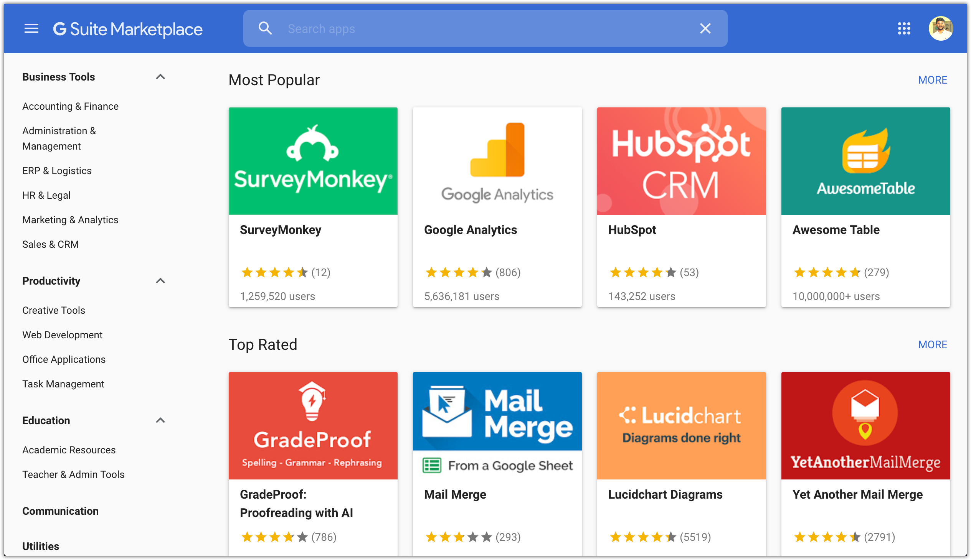Click the 10,000,000+ users text
This screenshot has width=971, height=560.
coord(836,296)
